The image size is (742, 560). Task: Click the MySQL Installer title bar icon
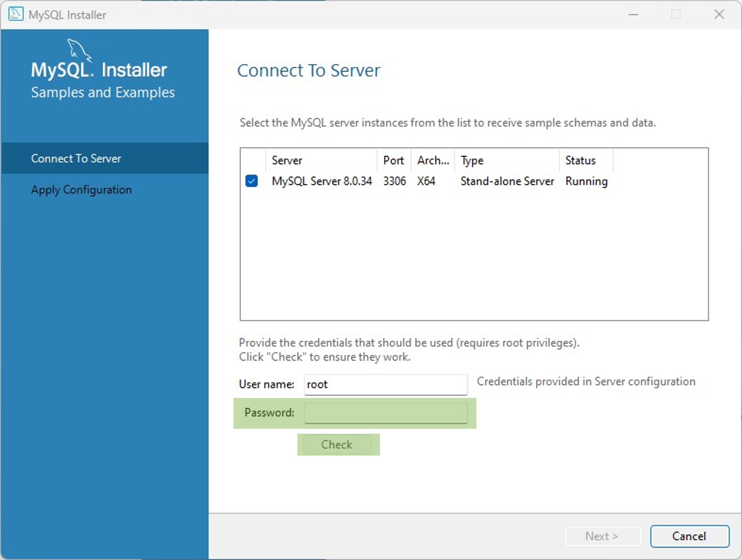[x=15, y=15]
